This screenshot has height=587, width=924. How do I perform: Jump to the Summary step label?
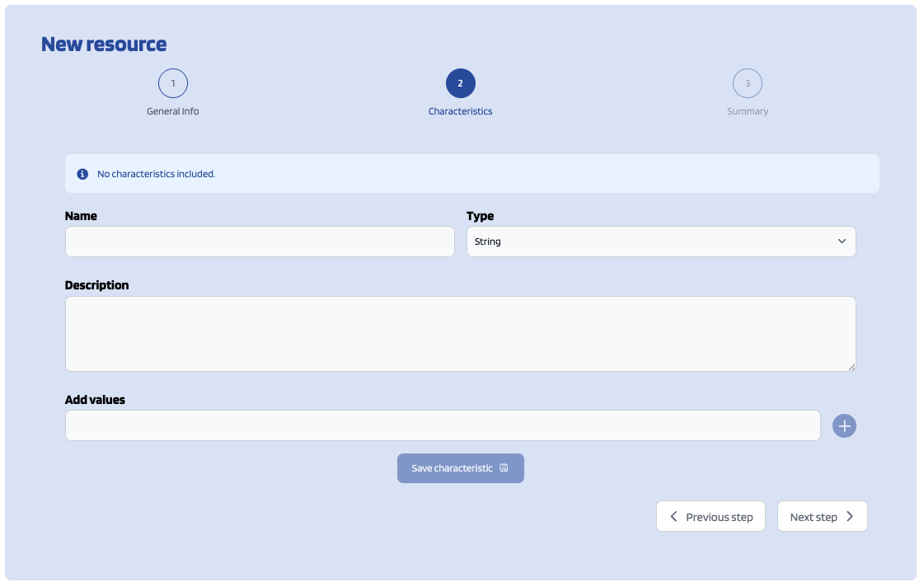pyautogui.click(x=748, y=111)
